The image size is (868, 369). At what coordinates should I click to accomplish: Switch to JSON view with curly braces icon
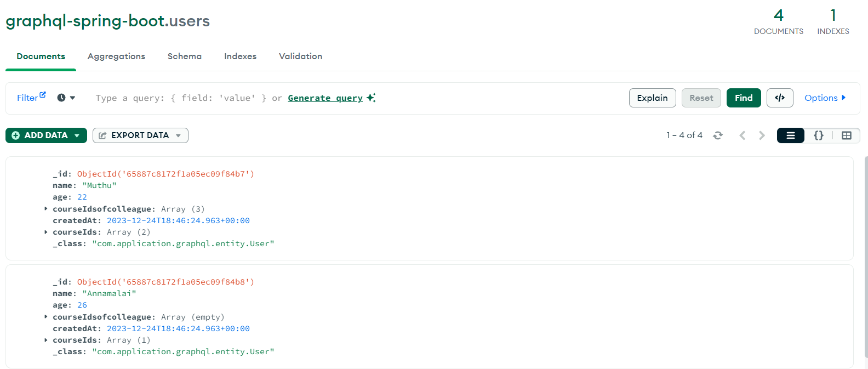[818, 135]
